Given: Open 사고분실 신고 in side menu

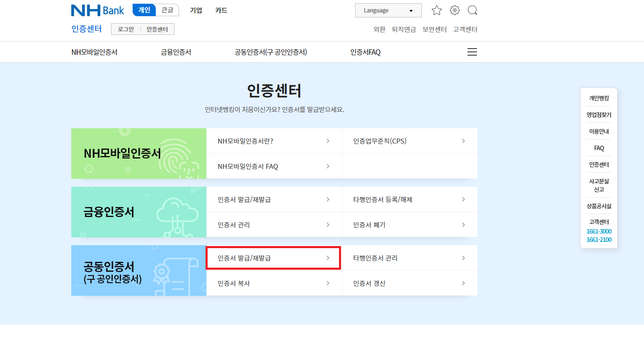Looking at the screenshot, I should click(x=599, y=185).
